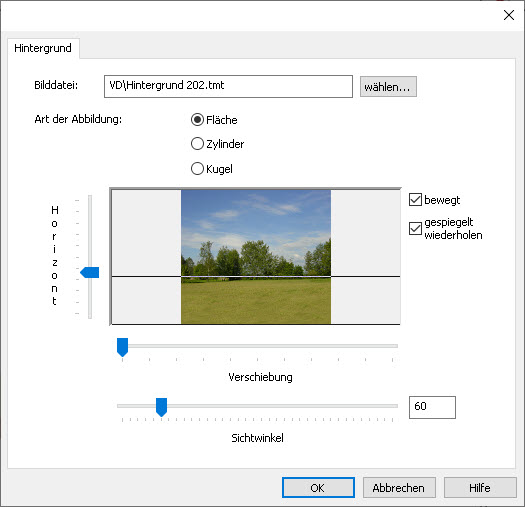Click the Sichtwinkel slider thumb
Viewport: 525px width, 507px height.
(161, 407)
